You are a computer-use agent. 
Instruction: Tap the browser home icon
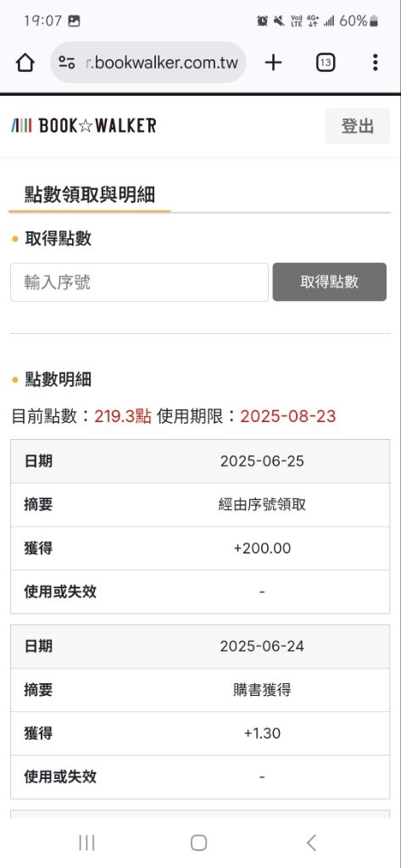click(25, 63)
